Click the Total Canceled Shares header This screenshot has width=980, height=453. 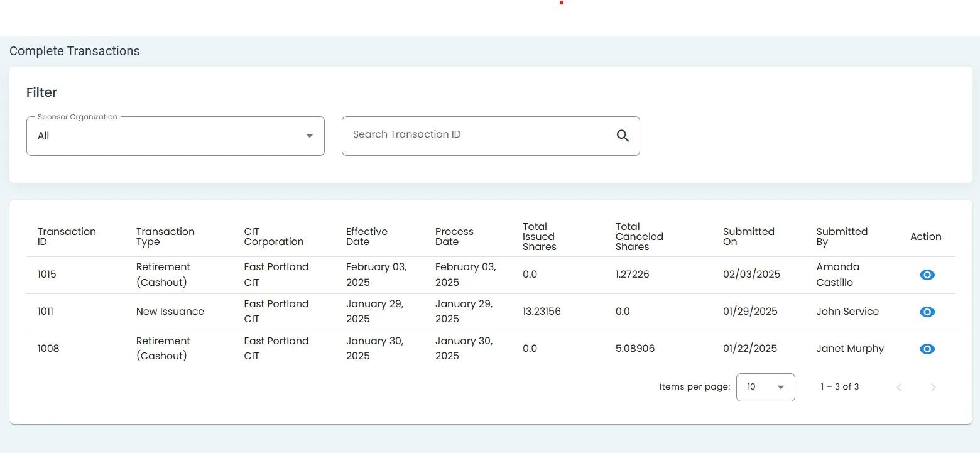tap(639, 237)
